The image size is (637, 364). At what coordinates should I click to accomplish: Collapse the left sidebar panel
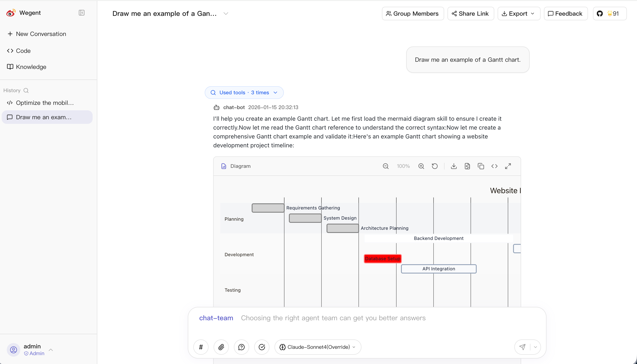tap(82, 13)
